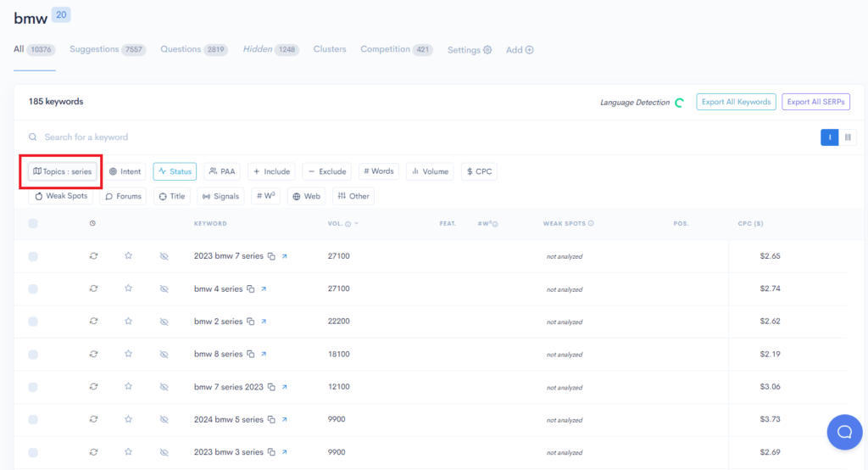Tick the checkbox for 'bmw 8 series'

click(x=33, y=354)
